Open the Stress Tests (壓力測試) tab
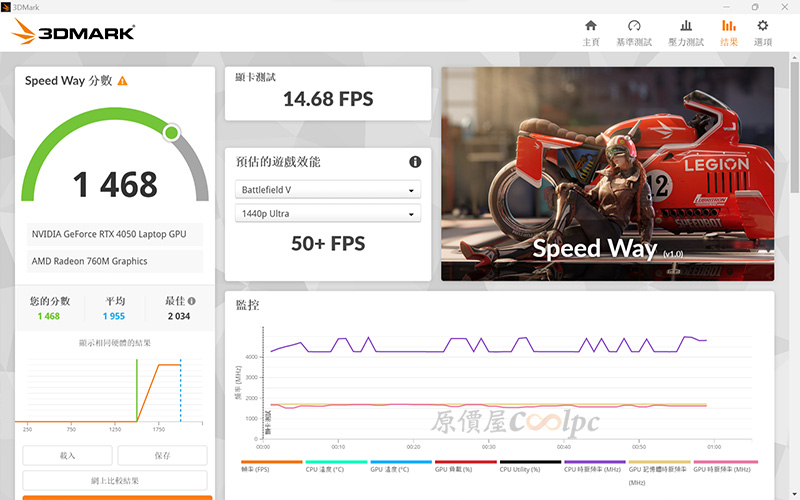This screenshot has height=500, width=800. tap(686, 33)
